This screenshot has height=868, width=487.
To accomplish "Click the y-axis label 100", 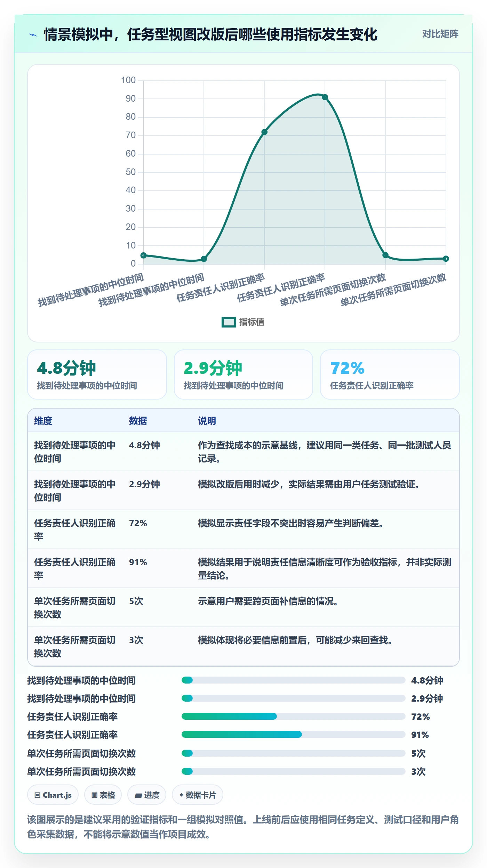I will [128, 80].
